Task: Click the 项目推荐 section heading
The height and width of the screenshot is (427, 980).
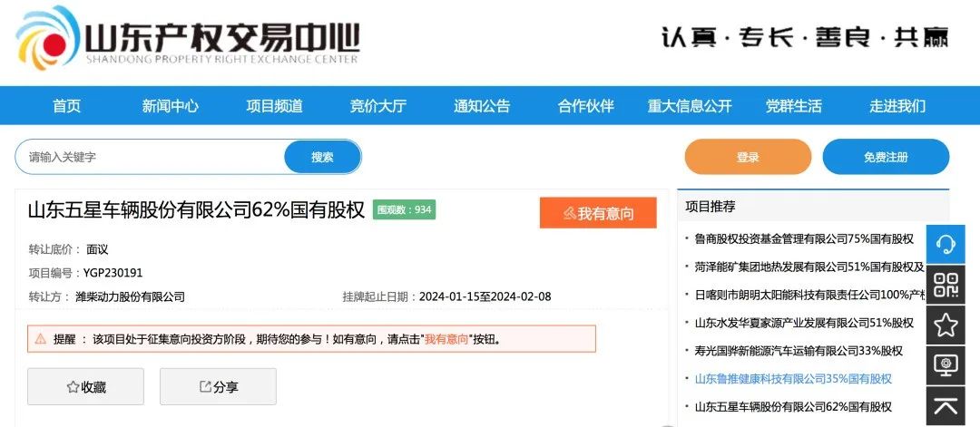Action: tap(710, 207)
